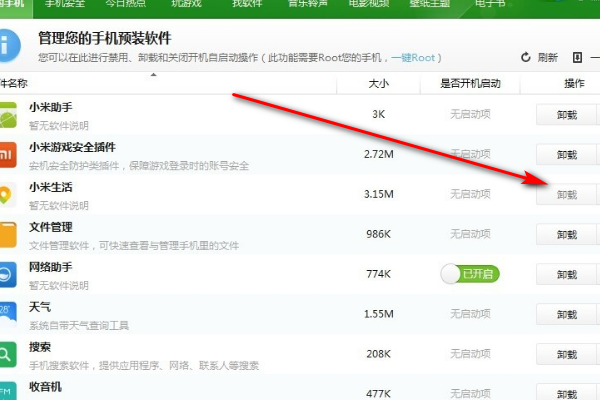Select the 小米生活 app name
This screenshot has height=400, width=600.
pos(51,187)
